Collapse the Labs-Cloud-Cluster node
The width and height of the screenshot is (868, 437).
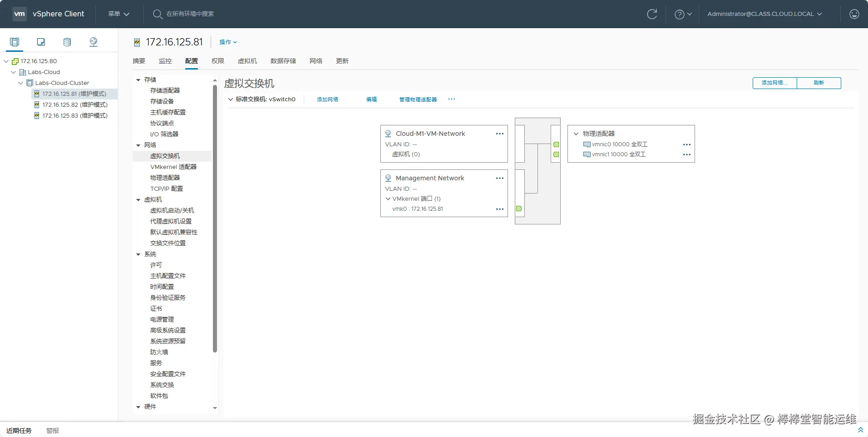pos(20,83)
